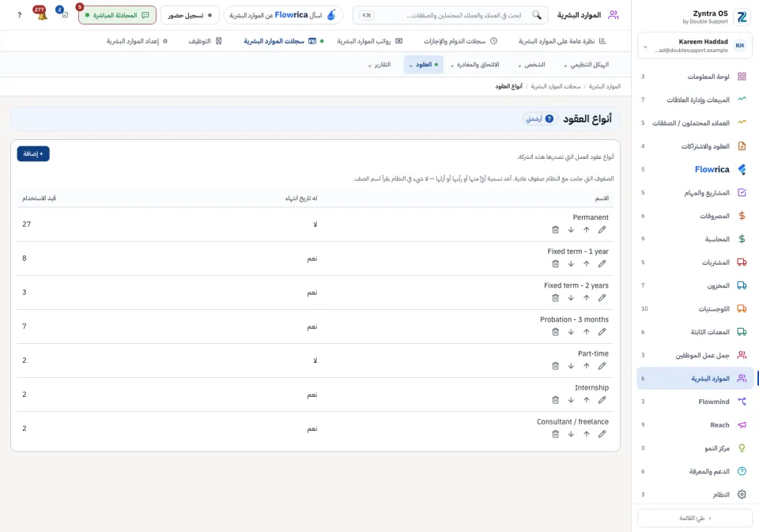Open اللوجستيات in sidebar

pyautogui.click(x=694, y=308)
